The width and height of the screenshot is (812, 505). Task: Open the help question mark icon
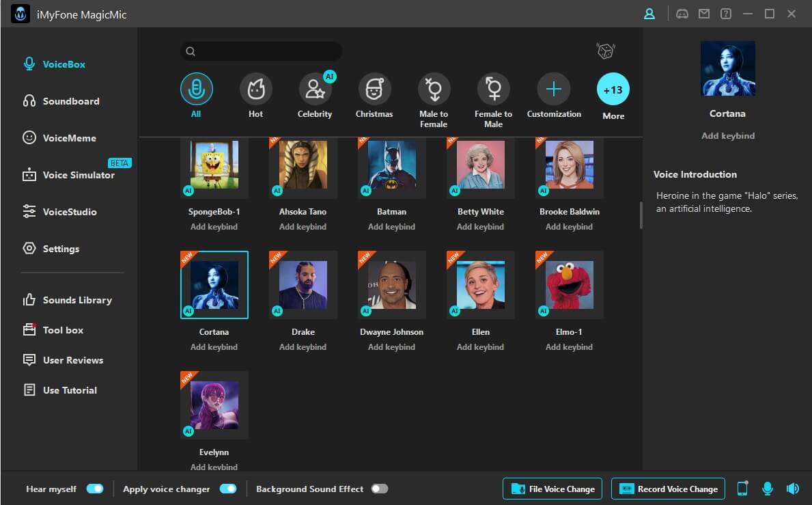pos(725,14)
